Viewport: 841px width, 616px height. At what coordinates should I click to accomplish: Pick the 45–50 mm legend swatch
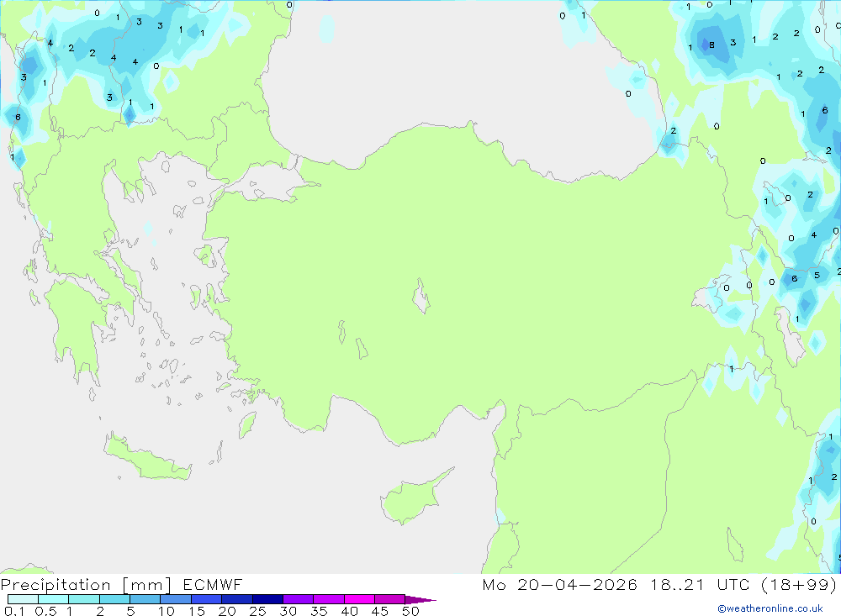[x=390, y=599]
